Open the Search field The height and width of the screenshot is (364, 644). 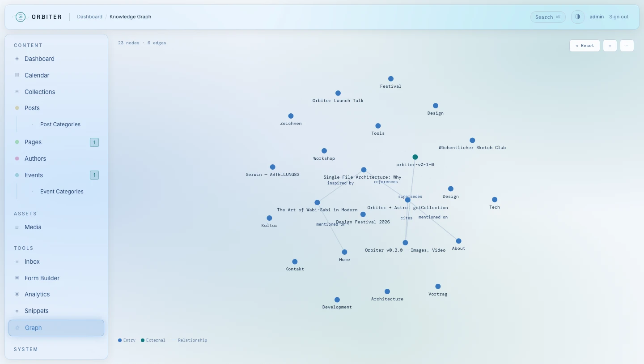[548, 17]
